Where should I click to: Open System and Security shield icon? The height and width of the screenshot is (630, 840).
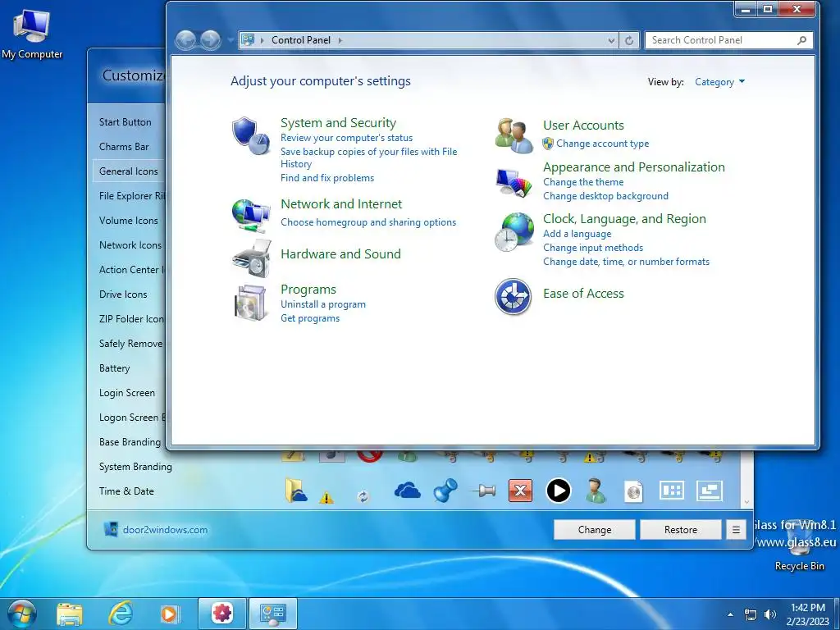251,136
